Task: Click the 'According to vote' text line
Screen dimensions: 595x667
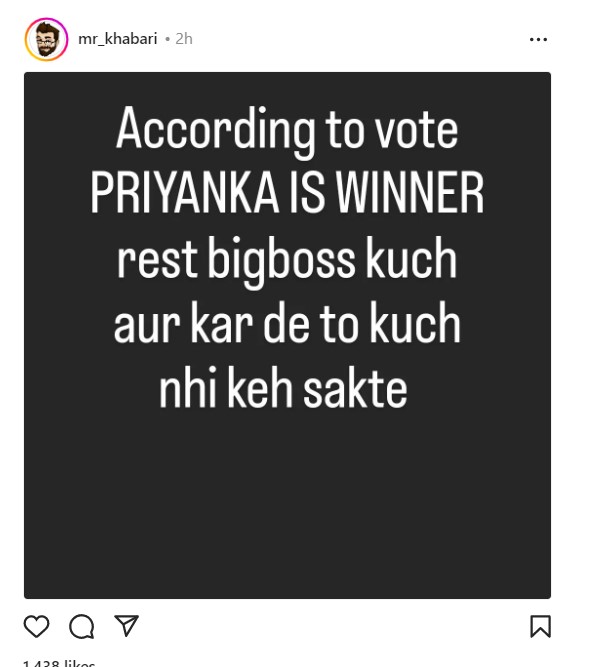Action: tap(287, 129)
